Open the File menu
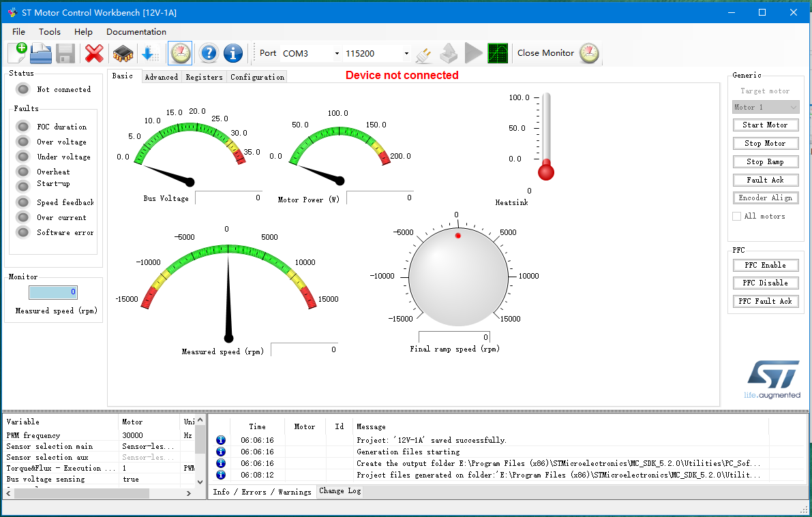 [x=18, y=31]
